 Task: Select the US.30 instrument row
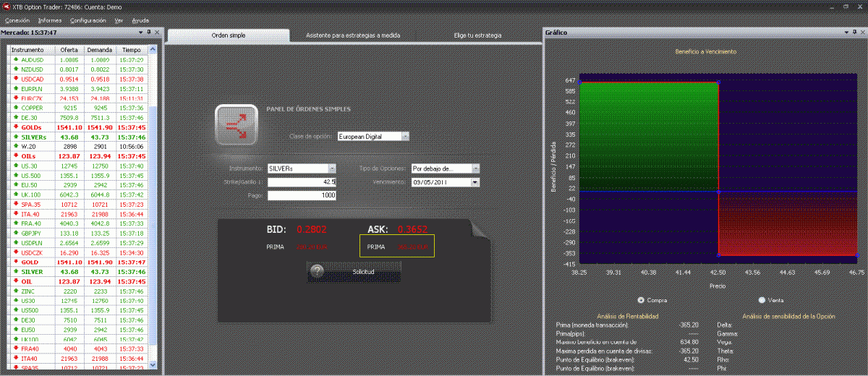pos(78,166)
